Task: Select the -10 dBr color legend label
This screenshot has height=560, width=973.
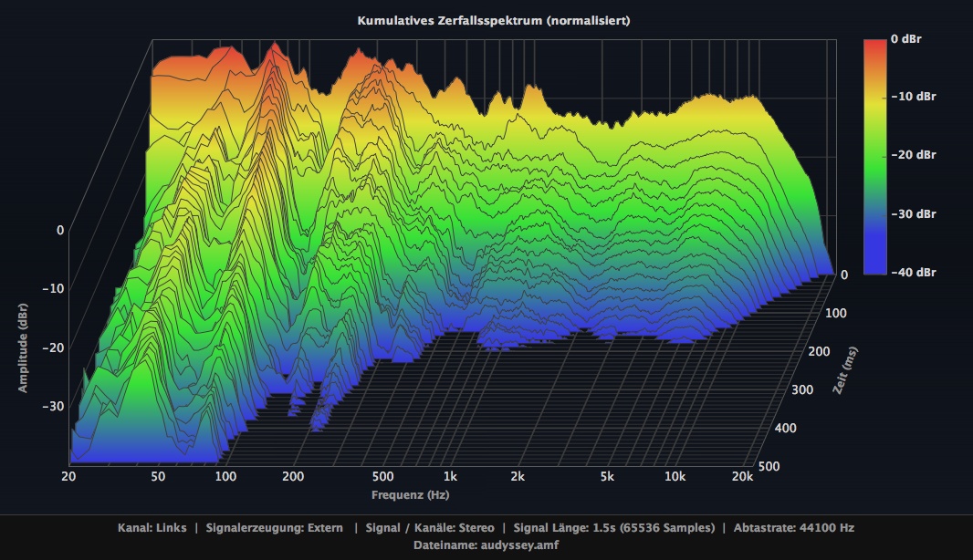Action: pyautogui.click(x=913, y=96)
